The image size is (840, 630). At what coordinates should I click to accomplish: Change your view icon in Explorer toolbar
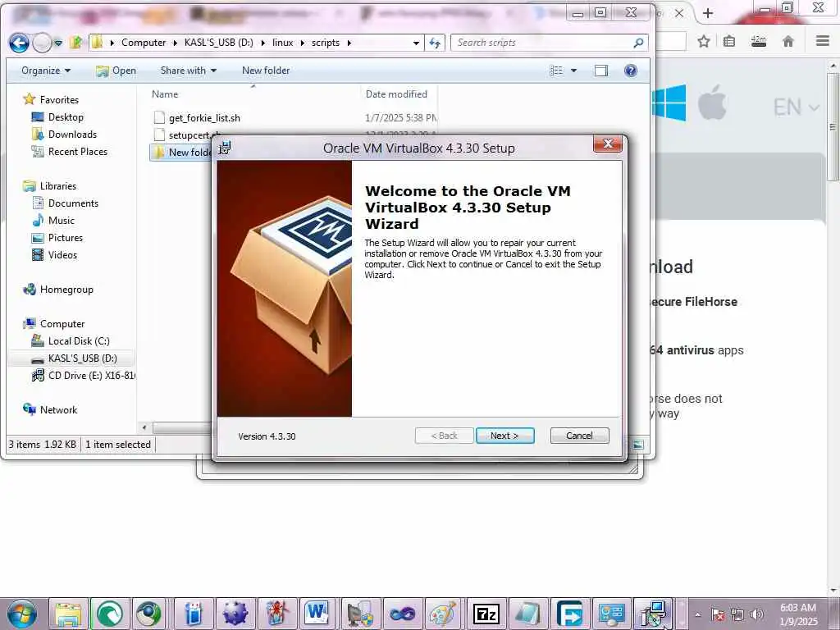pyautogui.click(x=557, y=71)
